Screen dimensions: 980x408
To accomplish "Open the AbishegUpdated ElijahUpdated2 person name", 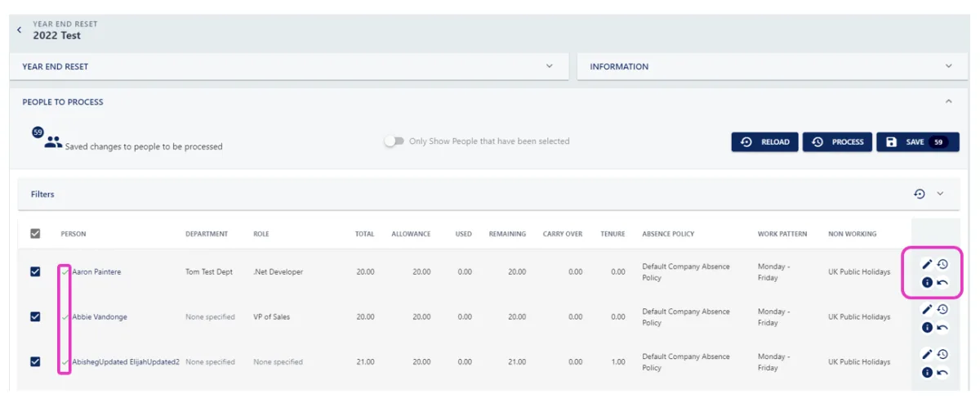I will point(126,361).
